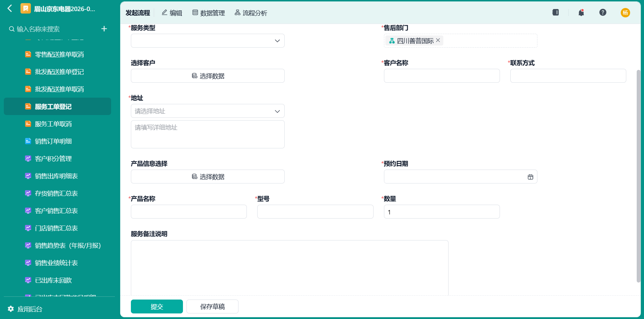Click 选择数据 under 选择客户
Screen dimensions: 644x319
[208, 76]
